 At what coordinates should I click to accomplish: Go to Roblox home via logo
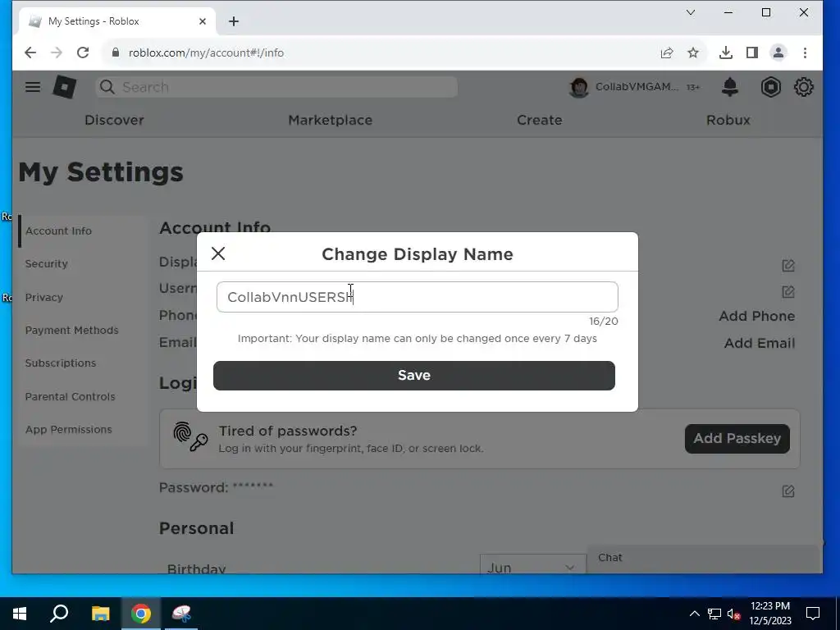[64, 87]
